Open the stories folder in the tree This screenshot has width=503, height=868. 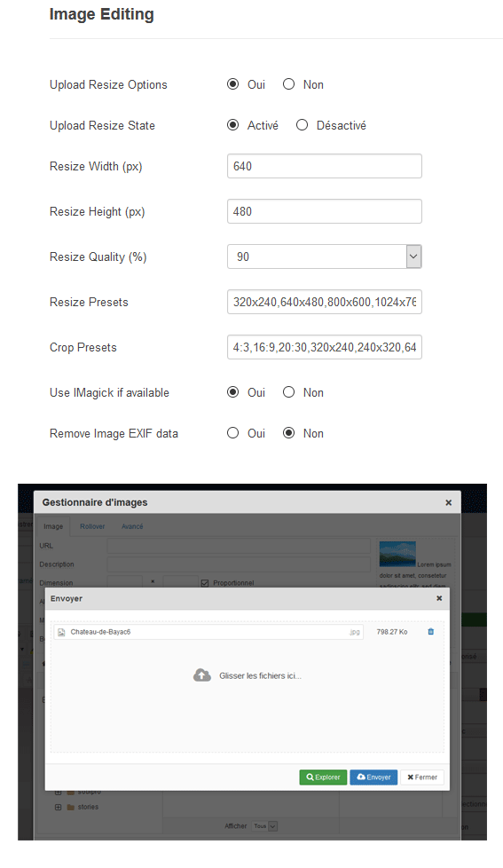click(88, 807)
